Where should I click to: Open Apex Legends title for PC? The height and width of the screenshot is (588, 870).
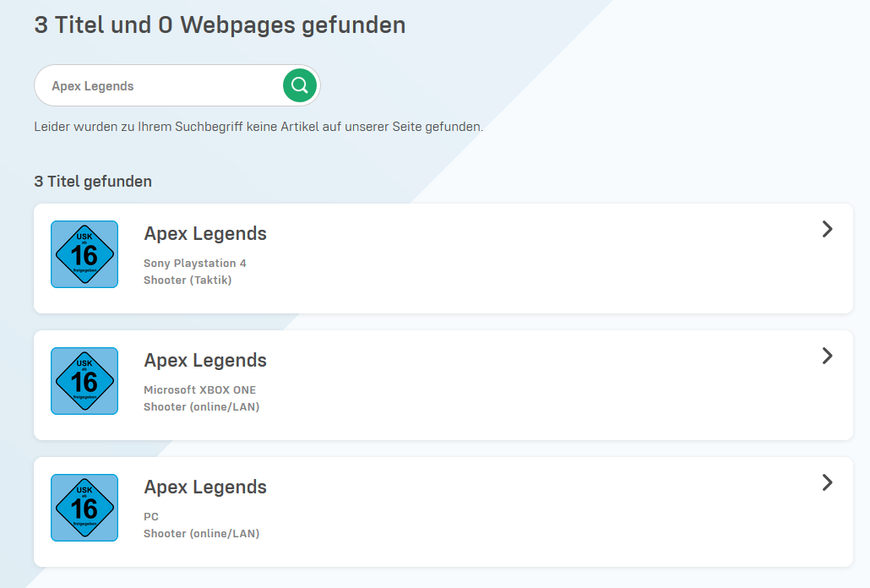(205, 487)
